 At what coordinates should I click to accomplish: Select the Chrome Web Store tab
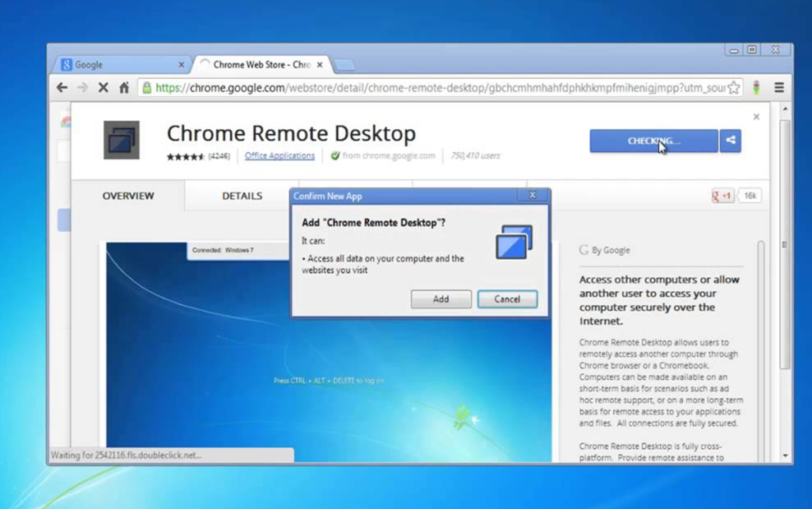(x=261, y=65)
